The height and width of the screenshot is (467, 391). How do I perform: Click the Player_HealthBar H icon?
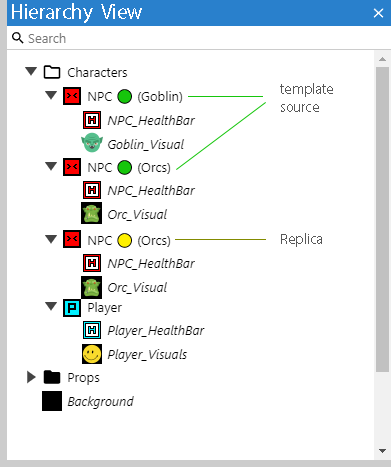coord(92,330)
